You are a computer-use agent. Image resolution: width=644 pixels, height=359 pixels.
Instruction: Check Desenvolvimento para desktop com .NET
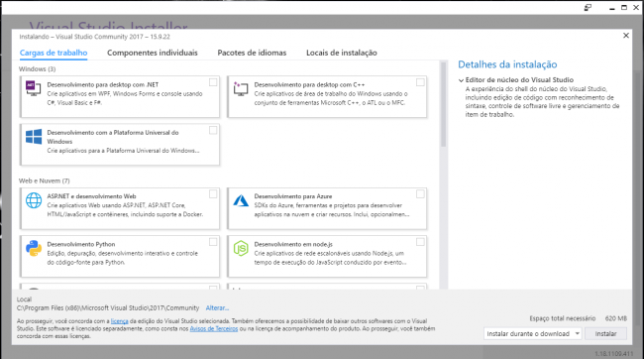[x=213, y=82]
